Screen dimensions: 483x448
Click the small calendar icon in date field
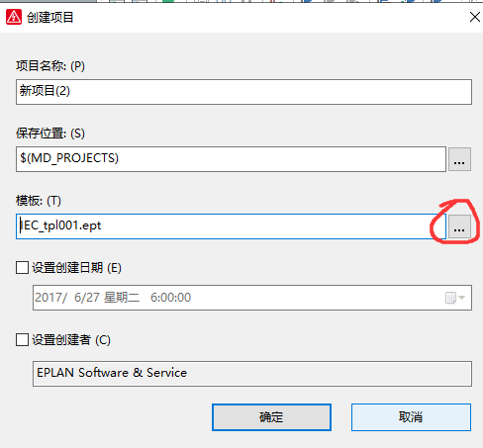coord(450,298)
